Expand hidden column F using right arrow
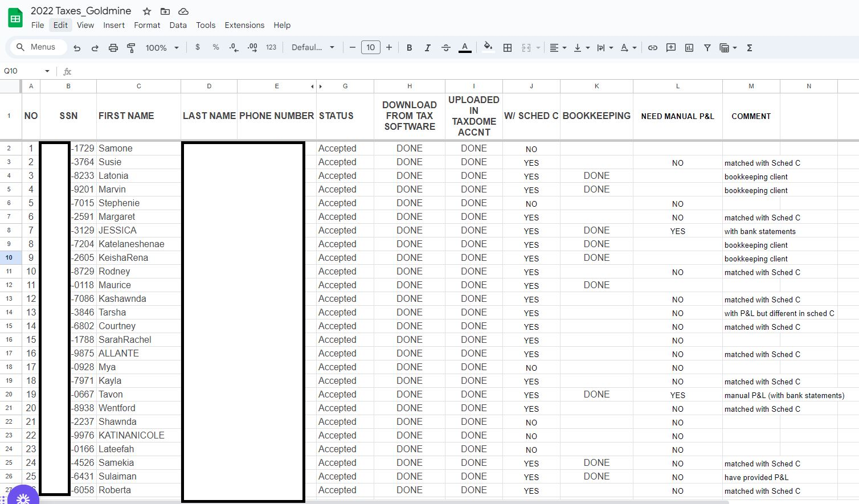The height and width of the screenshot is (504, 859). coord(321,87)
